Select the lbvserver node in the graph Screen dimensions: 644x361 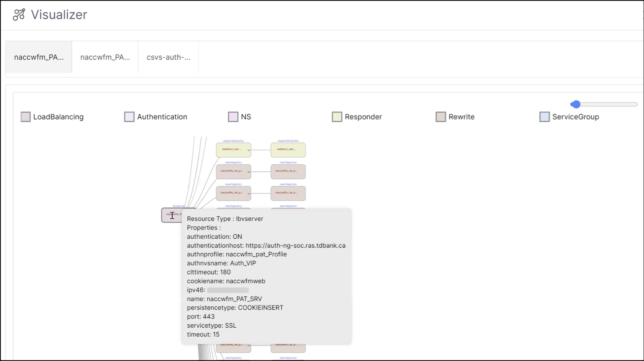point(172,215)
